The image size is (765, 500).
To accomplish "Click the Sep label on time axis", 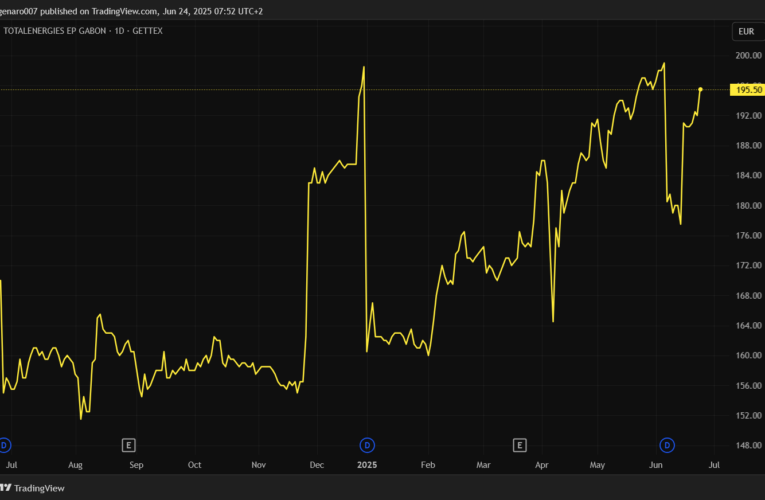I will (x=136, y=465).
